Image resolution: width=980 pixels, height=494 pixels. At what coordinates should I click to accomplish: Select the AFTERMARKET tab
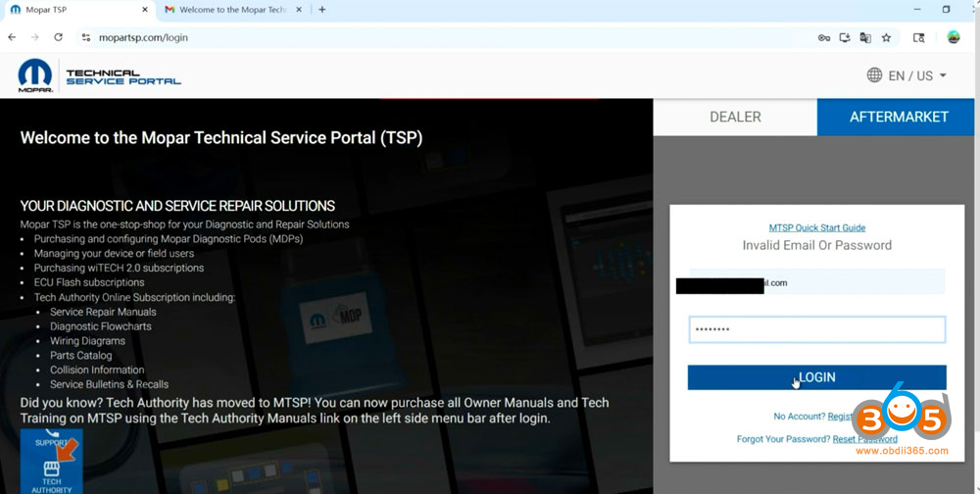(898, 117)
